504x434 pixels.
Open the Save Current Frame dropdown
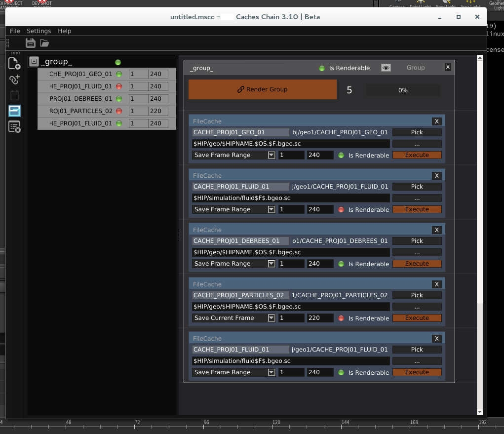[271, 318]
